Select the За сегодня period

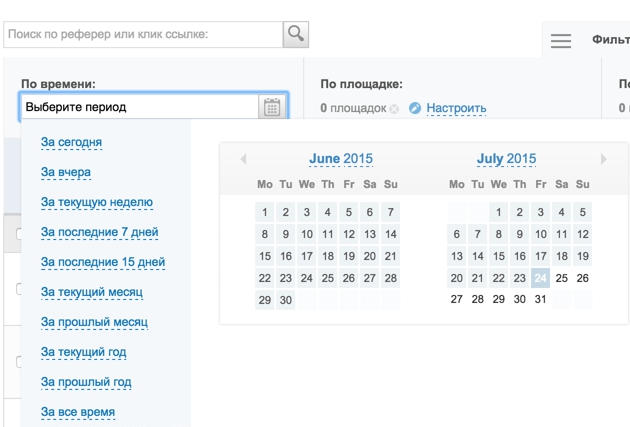tap(71, 142)
